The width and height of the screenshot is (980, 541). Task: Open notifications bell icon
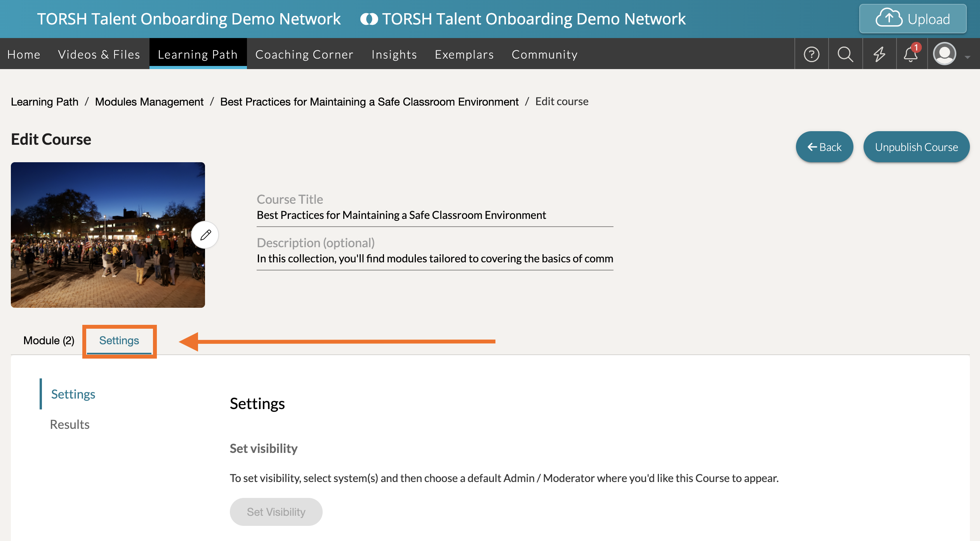pos(910,54)
